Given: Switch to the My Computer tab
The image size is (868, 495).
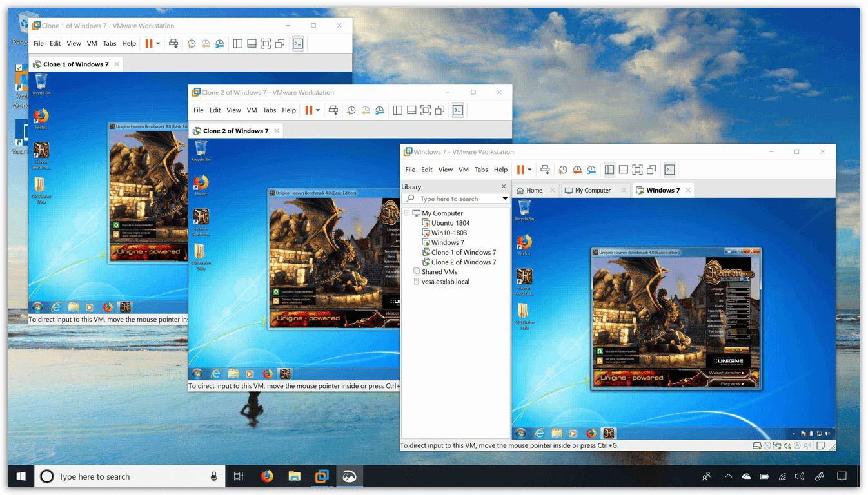Looking at the screenshot, I should coord(593,191).
